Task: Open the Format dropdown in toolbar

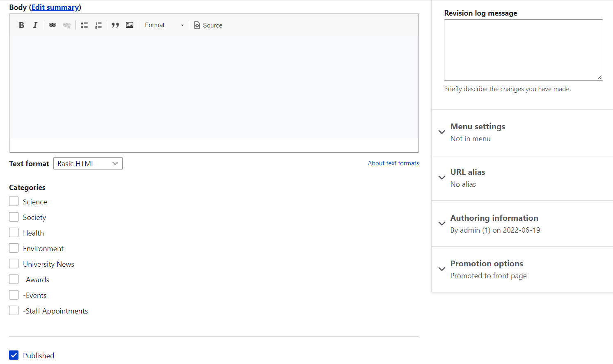Action: pos(164,25)
